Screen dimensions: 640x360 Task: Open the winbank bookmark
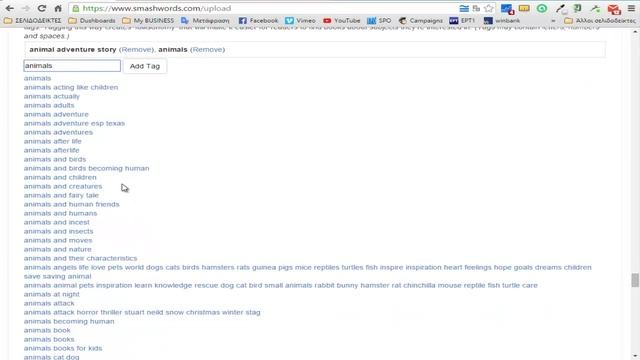(502, 20)
